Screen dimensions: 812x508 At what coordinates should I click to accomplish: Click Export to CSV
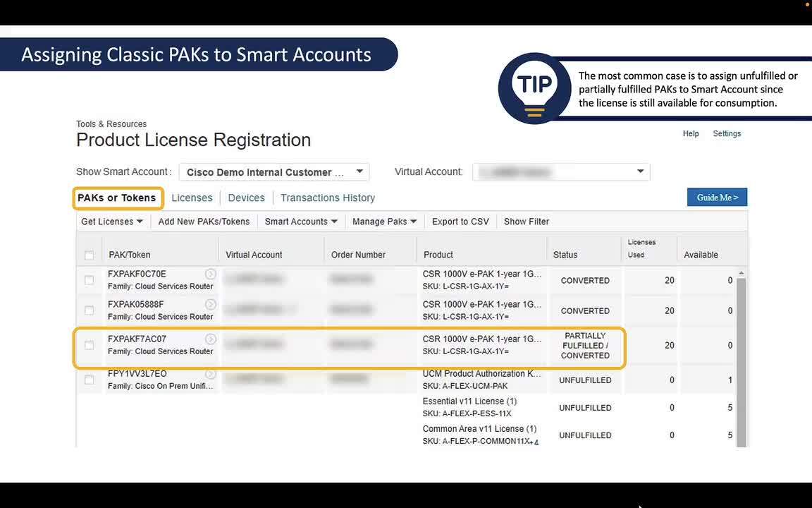(x=460, y=221)
